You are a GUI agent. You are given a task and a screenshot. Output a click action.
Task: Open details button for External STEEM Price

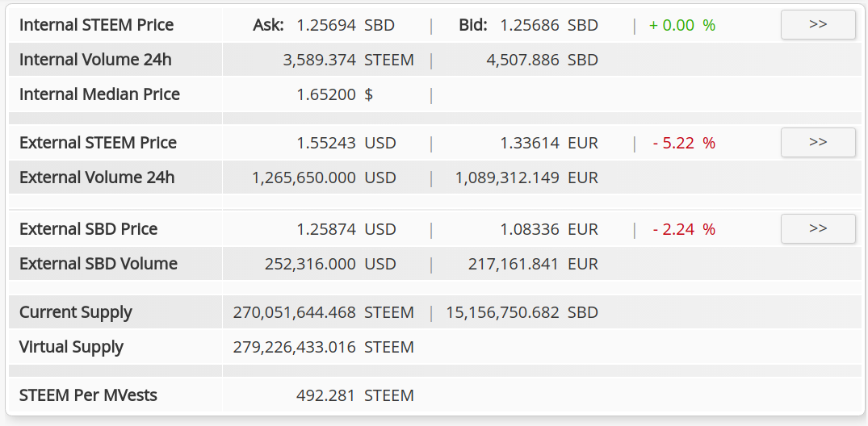click(818, 142)
